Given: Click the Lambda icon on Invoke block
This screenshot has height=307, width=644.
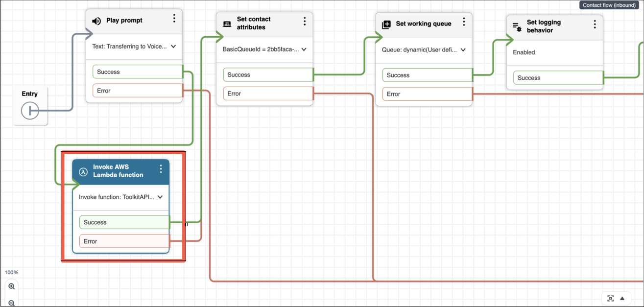Looking at the screenshot, I should tap(83, 172).
